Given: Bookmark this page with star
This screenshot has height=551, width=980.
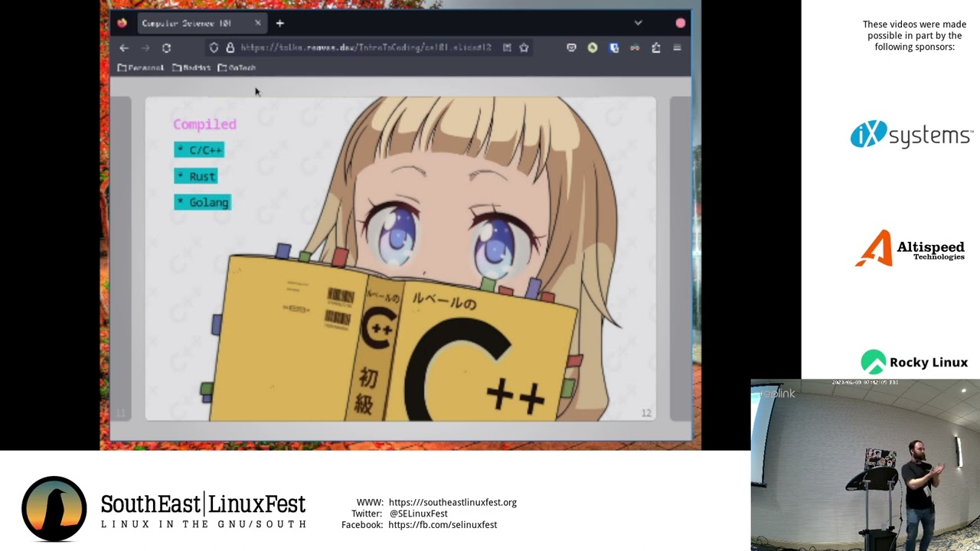Looking at the screenshot, I should 524,47.
